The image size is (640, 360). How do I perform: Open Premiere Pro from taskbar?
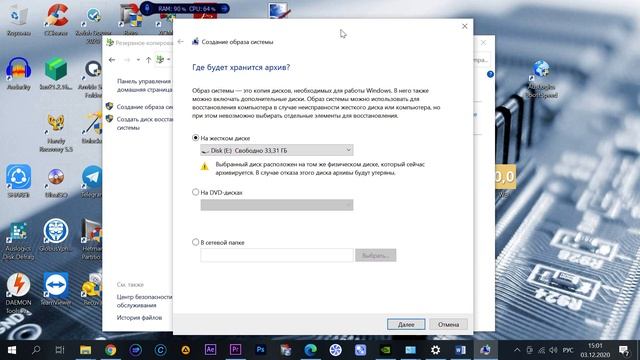235,350
